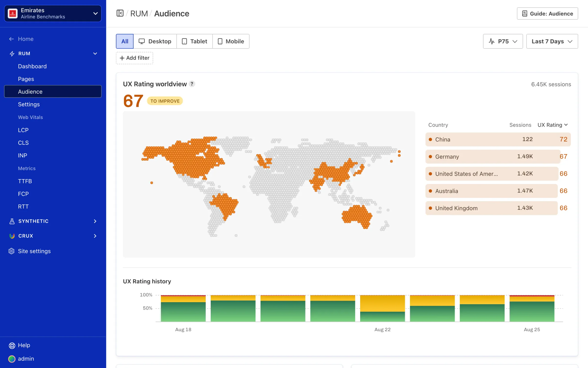Click the CrUX shield icon

pos(12,236)
